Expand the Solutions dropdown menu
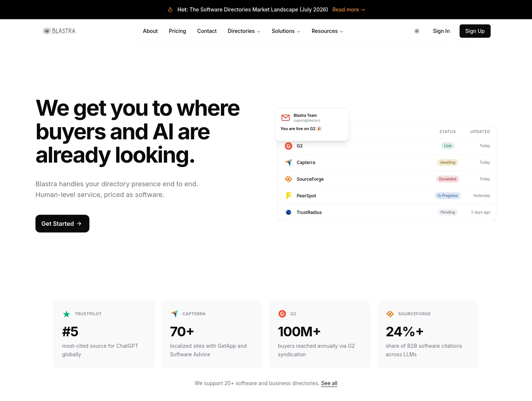Image resolution: width=532 pixels, height=401 pixels. click(x=286, y=31)
